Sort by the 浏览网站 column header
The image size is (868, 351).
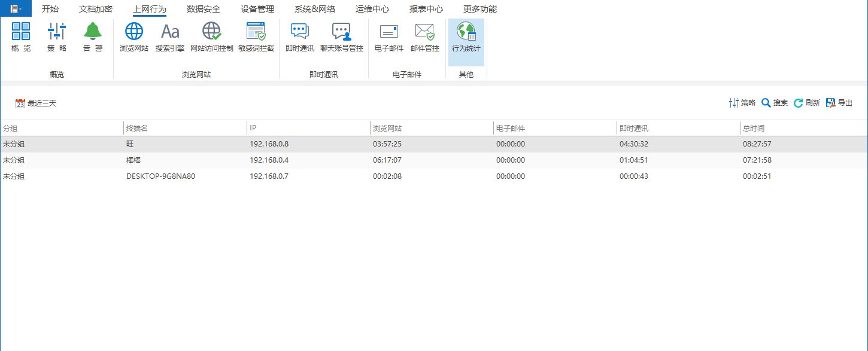point(432,129)
